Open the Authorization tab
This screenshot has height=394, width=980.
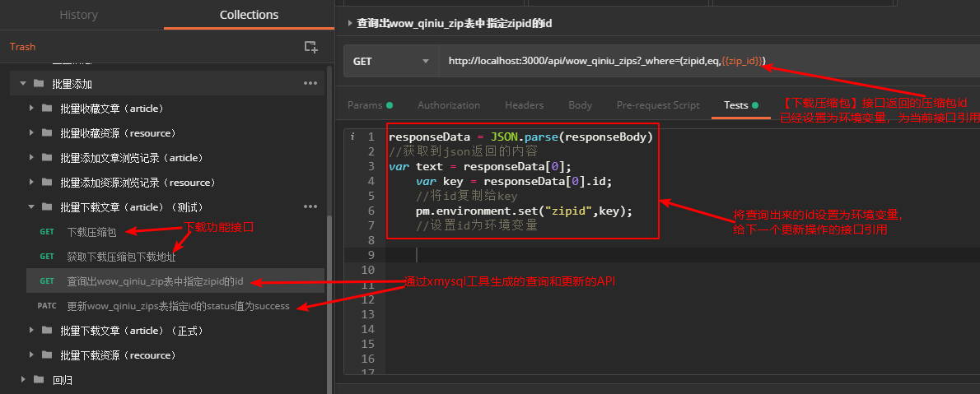(449, 105)
